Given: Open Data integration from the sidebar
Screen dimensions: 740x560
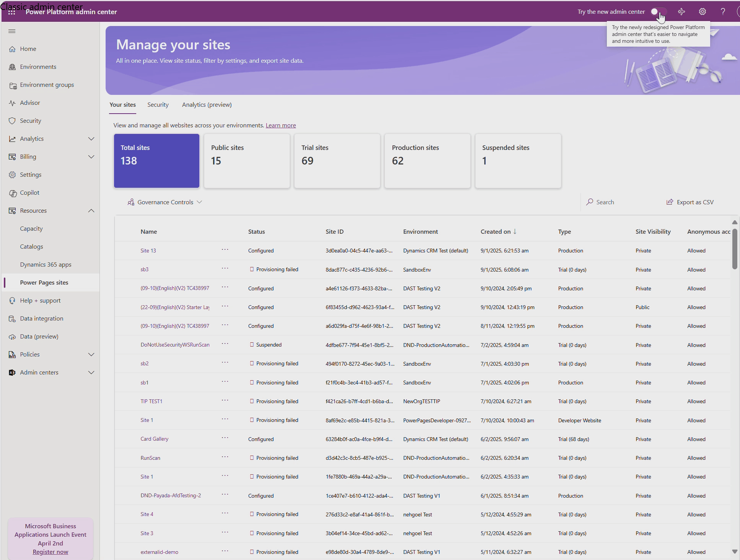Looking at the screenshot, I should click(41, 318).
